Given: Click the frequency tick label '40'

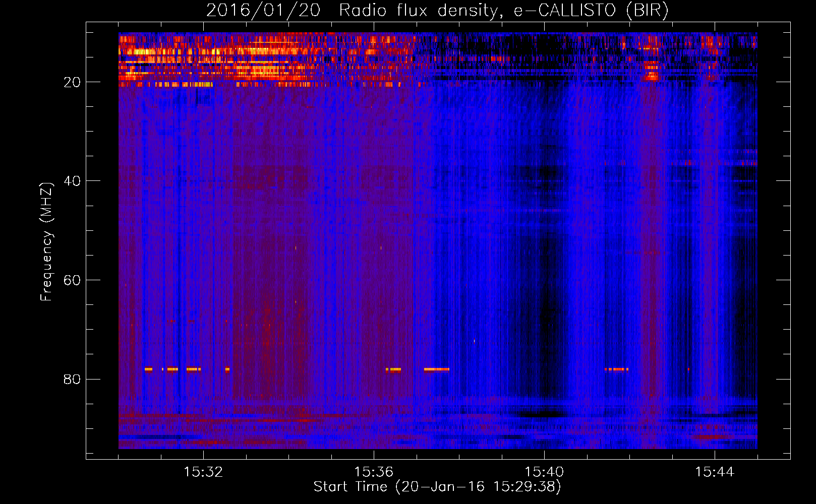Looking at the screenshot, I should 72,181.
